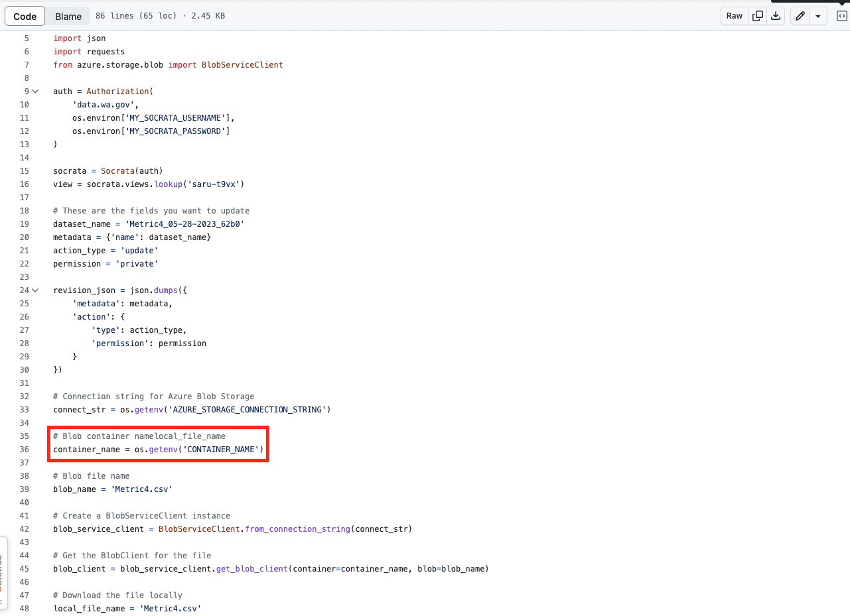Click the 'Blob file name' comment
The height and width of the screenshot is (616, 850).
click(92, 476)
